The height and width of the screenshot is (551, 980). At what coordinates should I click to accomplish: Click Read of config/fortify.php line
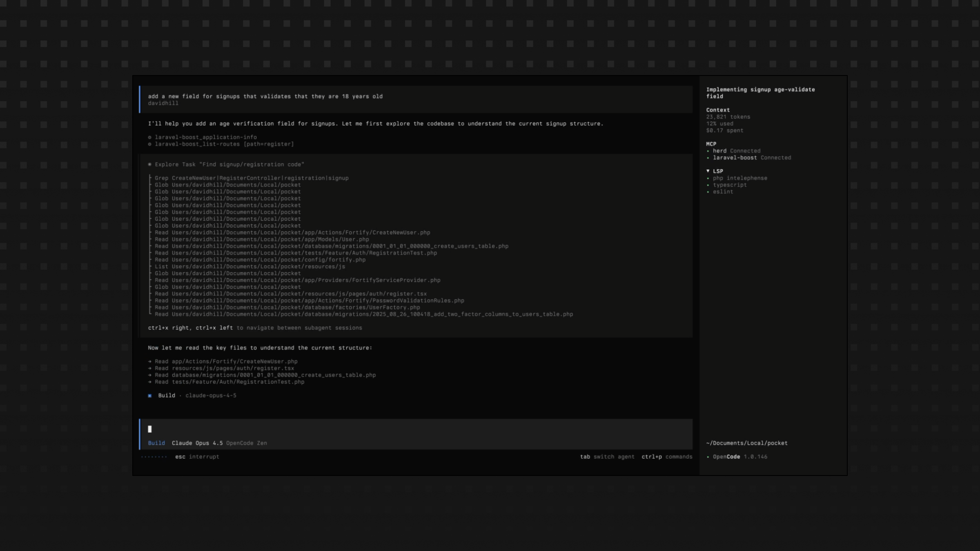[260, 260]
